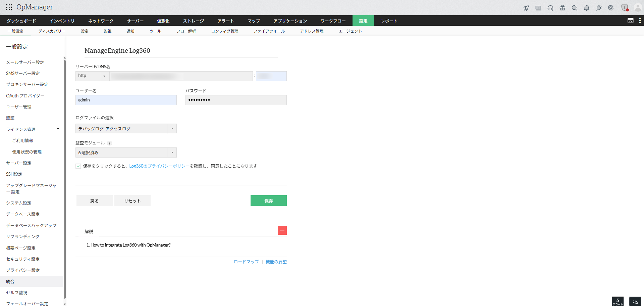Open the Log360 privacy policy link
Screen dimensions: 644x306
tap(160, 166)
